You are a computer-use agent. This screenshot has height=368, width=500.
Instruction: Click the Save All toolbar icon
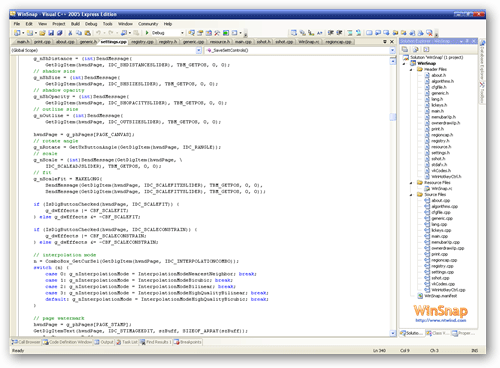(60, 33)
